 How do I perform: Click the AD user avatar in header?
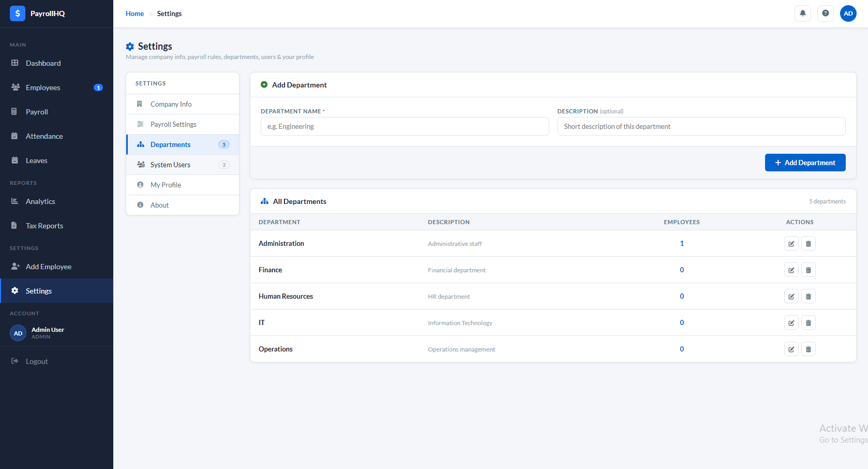tap(848, 13)
